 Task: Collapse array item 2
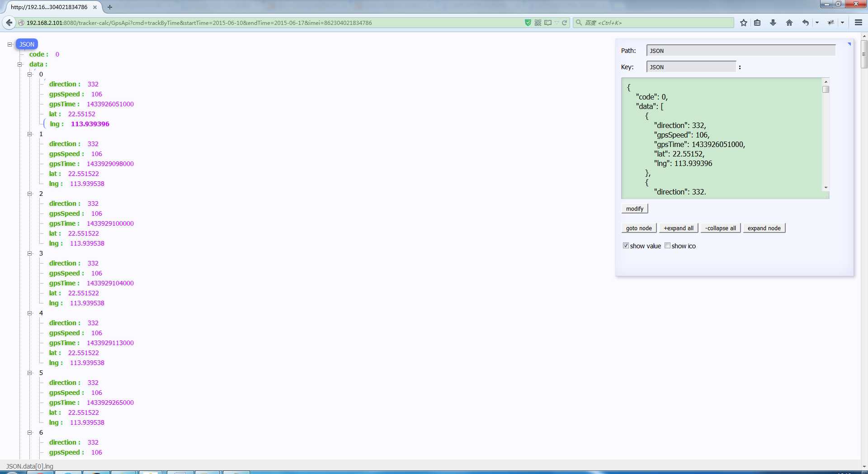pyautogui.click(x=29, y=194)
